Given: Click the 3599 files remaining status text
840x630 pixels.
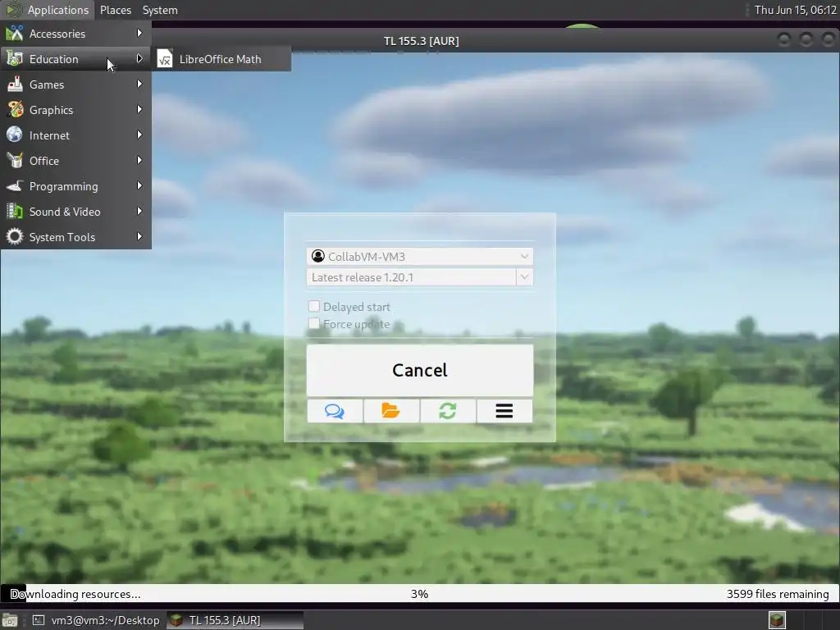Looking at the screenshot, I should (778, 594).
